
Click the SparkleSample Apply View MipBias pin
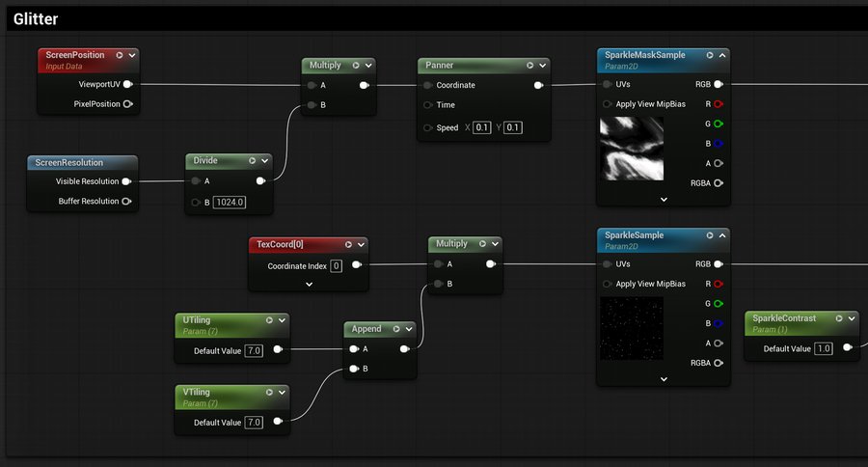click(608, 284)
